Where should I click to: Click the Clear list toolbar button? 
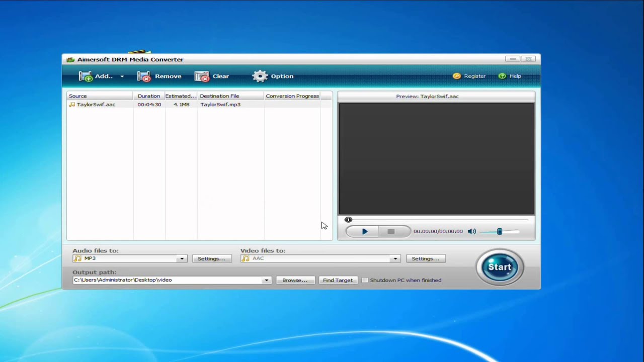point(212,76)
